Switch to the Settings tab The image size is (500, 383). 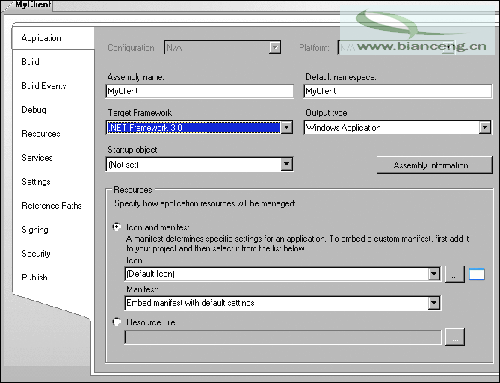coord(36,182)
